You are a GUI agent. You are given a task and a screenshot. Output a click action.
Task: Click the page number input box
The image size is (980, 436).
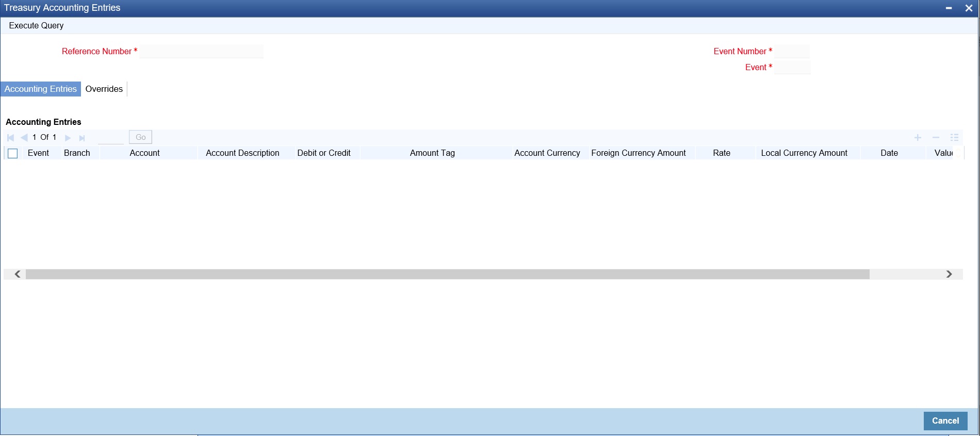(111, 137)
